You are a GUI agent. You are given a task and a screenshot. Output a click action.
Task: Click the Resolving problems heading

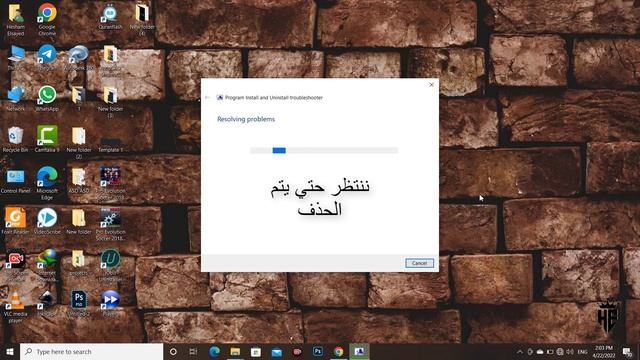pyautogui.click(x=246, y=119)
